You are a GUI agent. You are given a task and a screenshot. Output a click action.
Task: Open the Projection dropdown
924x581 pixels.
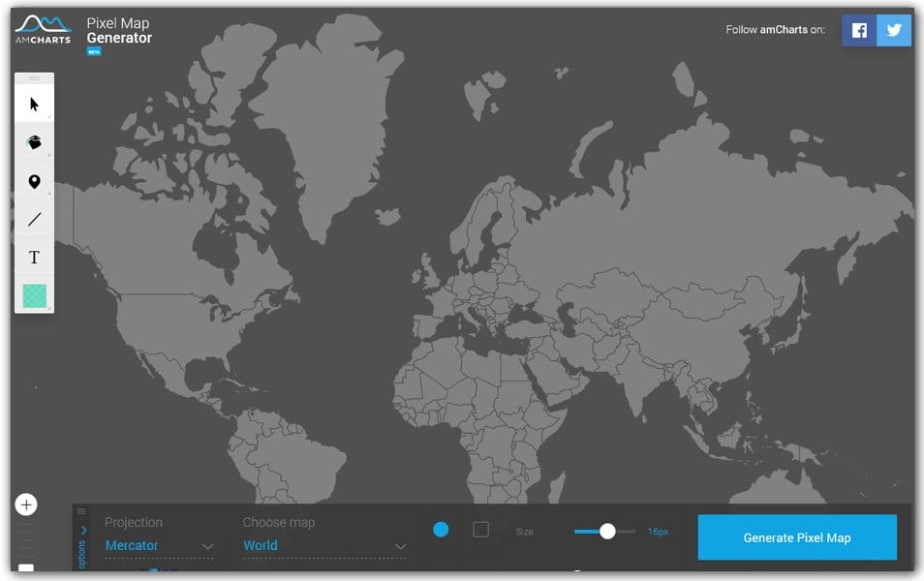tap(158, 545)
